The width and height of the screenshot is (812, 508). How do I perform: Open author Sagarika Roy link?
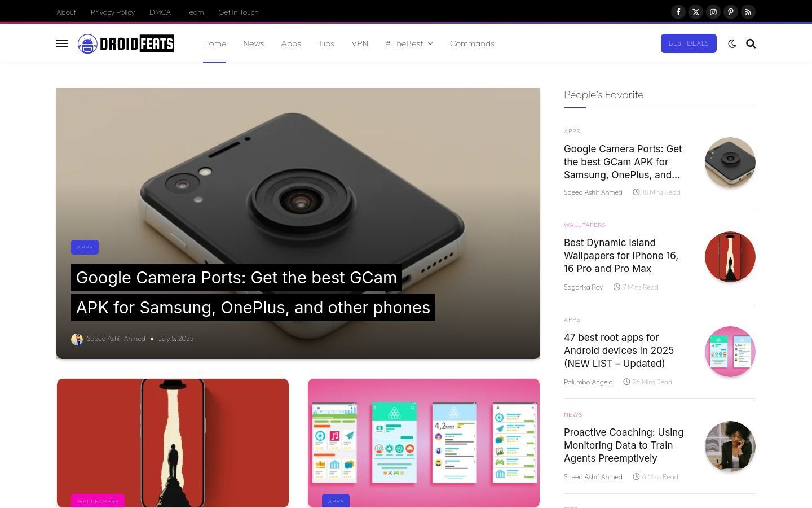point(583,287)
